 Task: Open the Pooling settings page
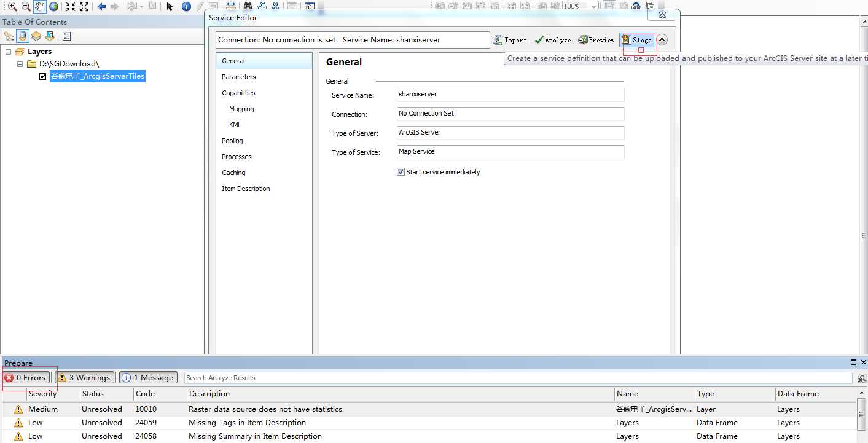click(x=264, y=141)
